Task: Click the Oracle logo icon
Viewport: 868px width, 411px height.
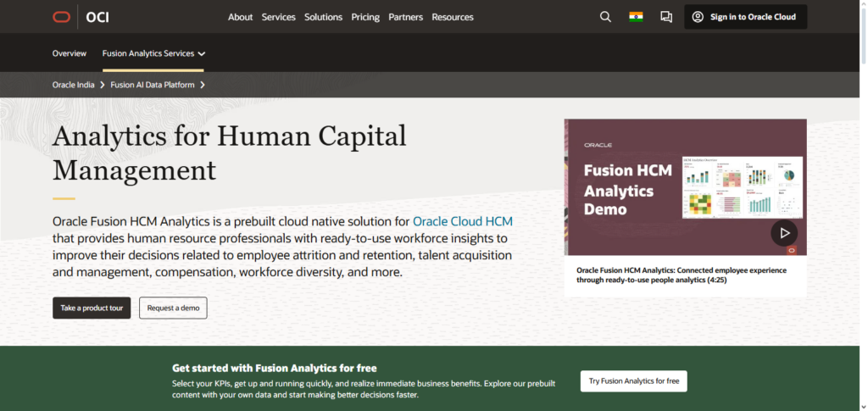Action: pyautogui.click(x=61, y=17)
